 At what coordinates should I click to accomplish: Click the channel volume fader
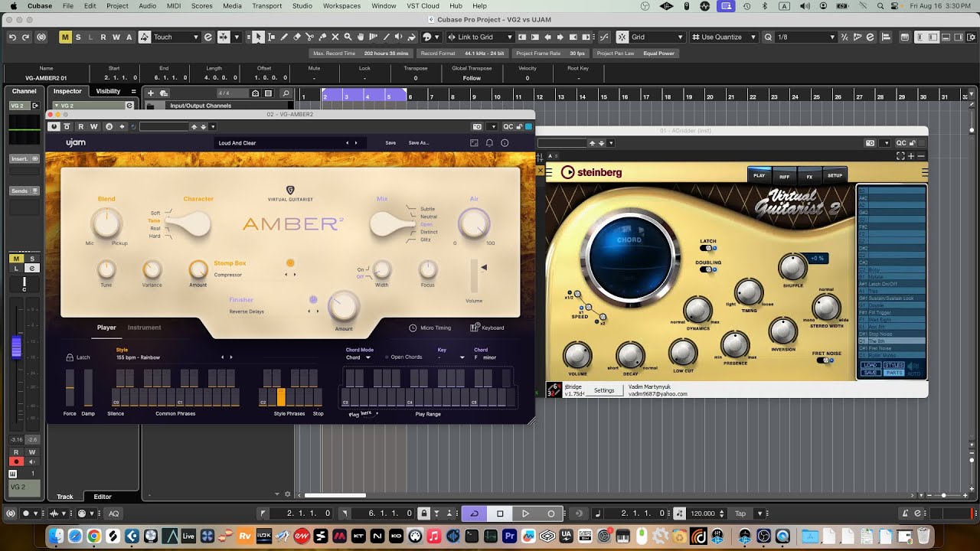pyautogui.click(x=16, y=347)
